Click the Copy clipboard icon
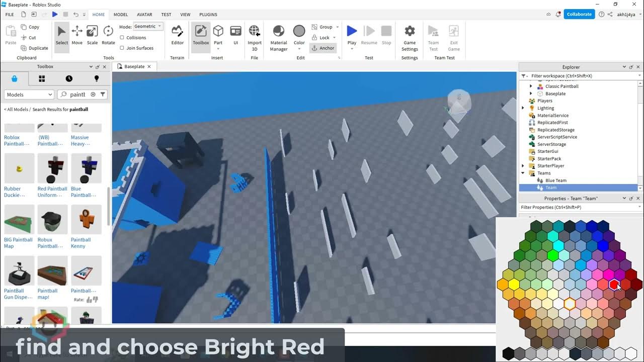The height and width of the screenshot is (362, 644). tap(24, 27)
